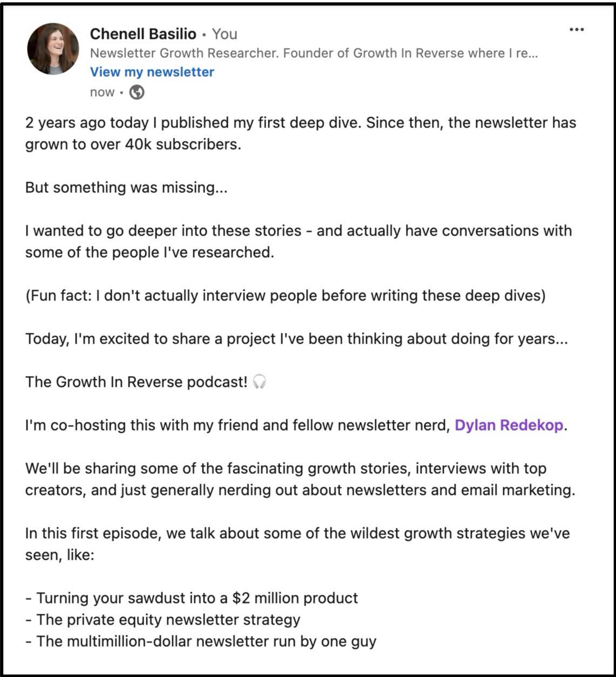Click the "I wanted to go deeper" paragraph
Viewport: 616px width, 677px height.
pyautogui.click(x=298, y=242)
